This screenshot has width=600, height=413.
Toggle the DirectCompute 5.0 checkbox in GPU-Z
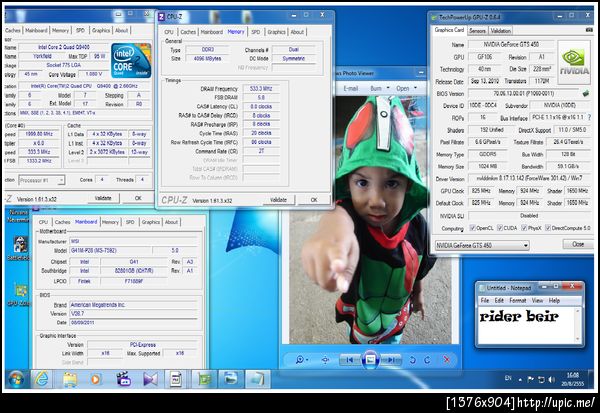coord(548,228)
